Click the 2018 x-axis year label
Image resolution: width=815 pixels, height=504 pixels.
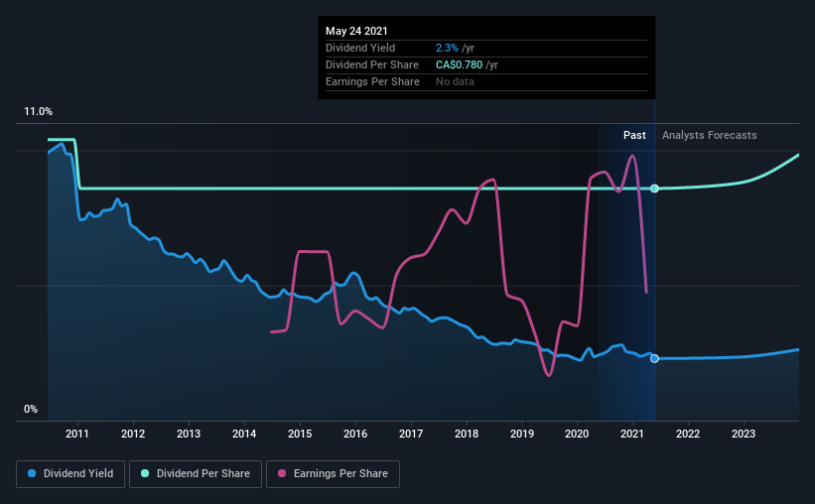point(467,434)
